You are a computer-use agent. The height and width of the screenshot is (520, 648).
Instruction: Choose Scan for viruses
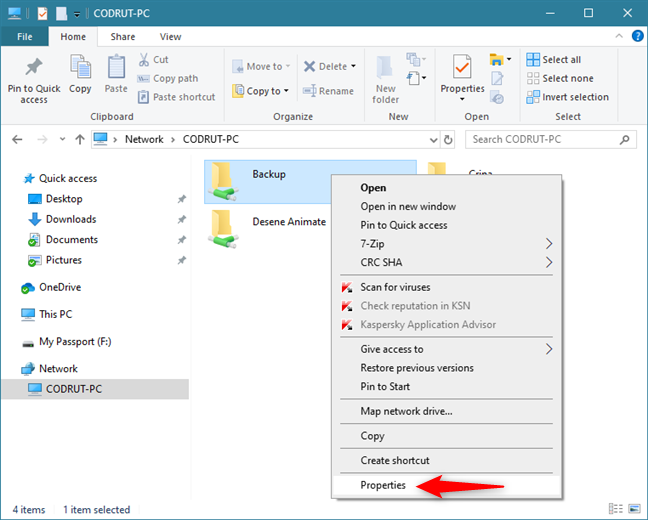point(446,287)
